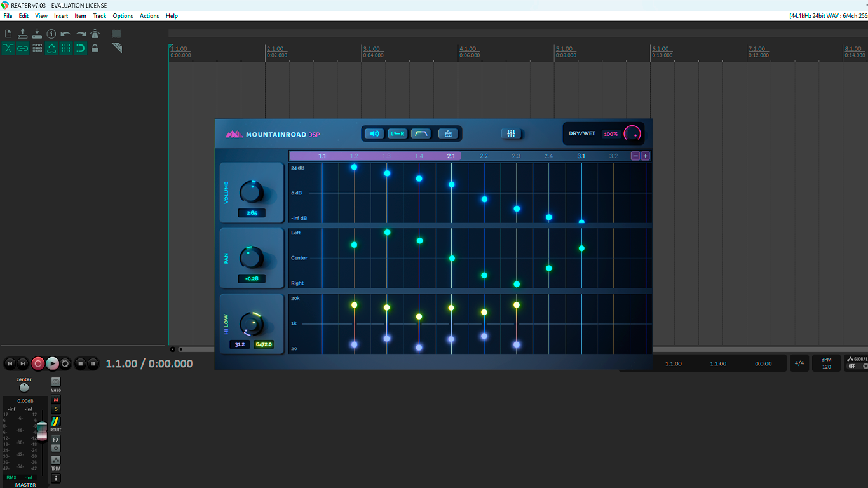
Task: Create a new project with toolbar icon
Action: 8,34
